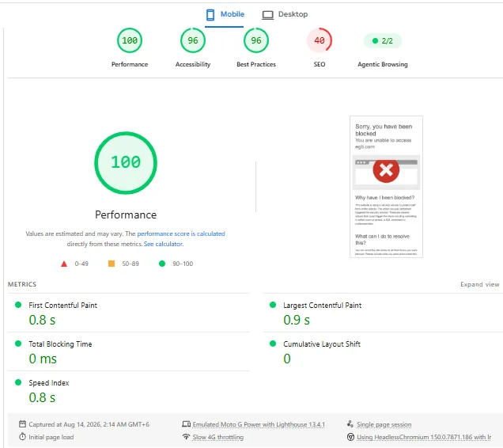Open the Accessibility score gauge 96
503x448 pixels.
[193, 40]
